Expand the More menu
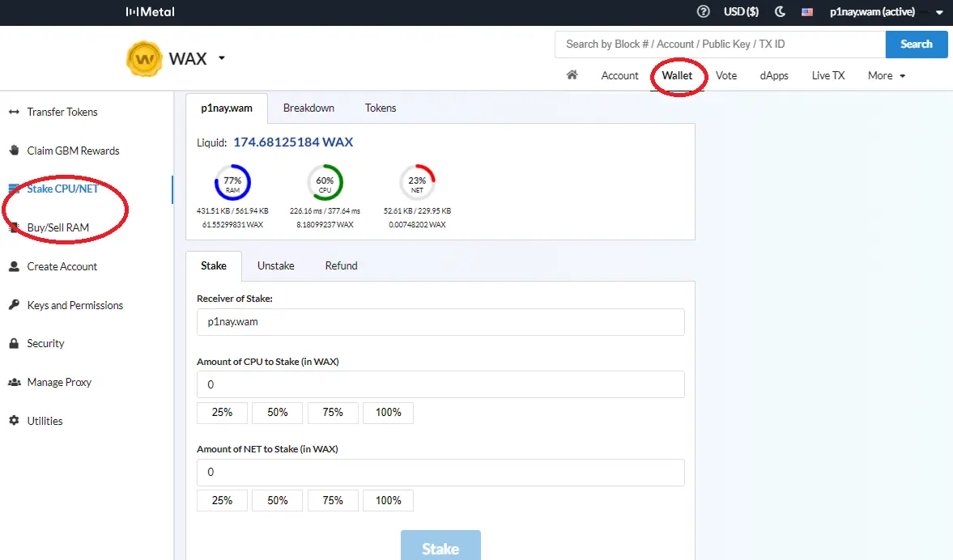Screen dimensions: 953x560 [886, 75]
